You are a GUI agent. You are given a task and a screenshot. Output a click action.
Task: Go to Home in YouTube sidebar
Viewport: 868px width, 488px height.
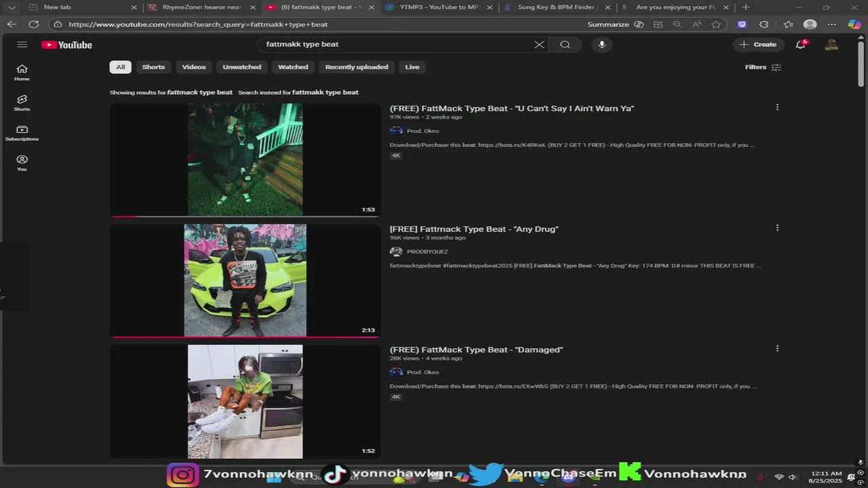[x=22, y=73]
